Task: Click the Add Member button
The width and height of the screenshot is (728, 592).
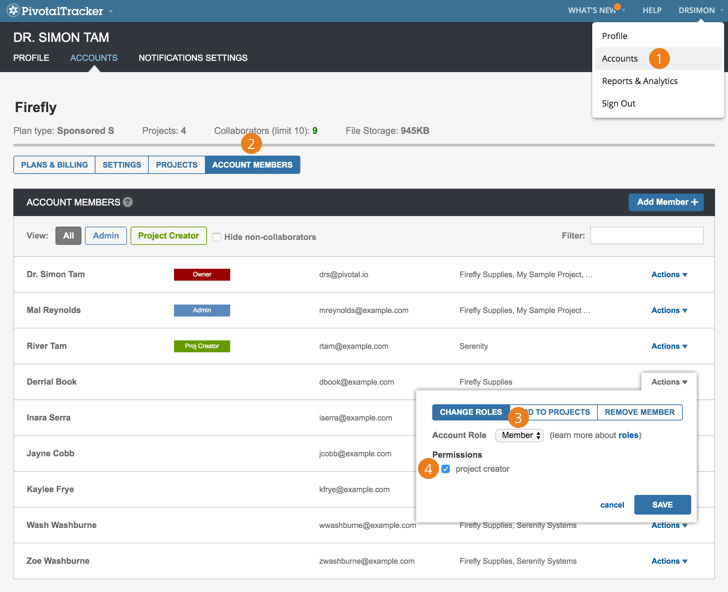Action: point(666,202)
